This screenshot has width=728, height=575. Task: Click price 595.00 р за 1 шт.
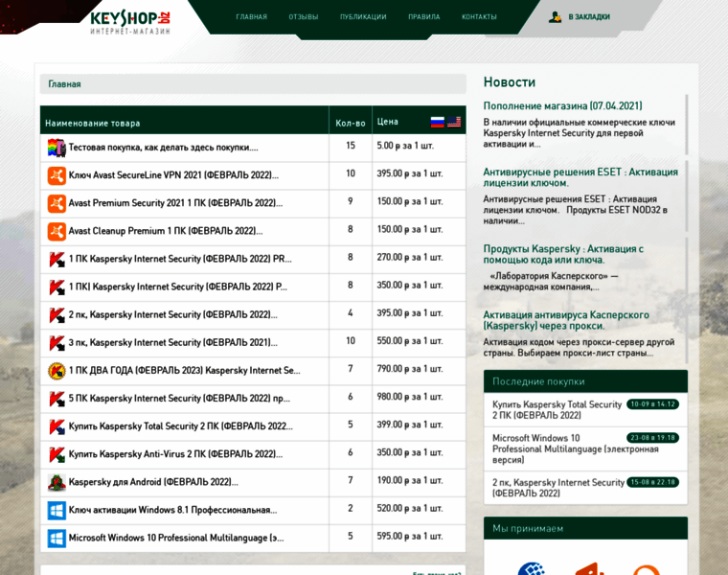410,536
